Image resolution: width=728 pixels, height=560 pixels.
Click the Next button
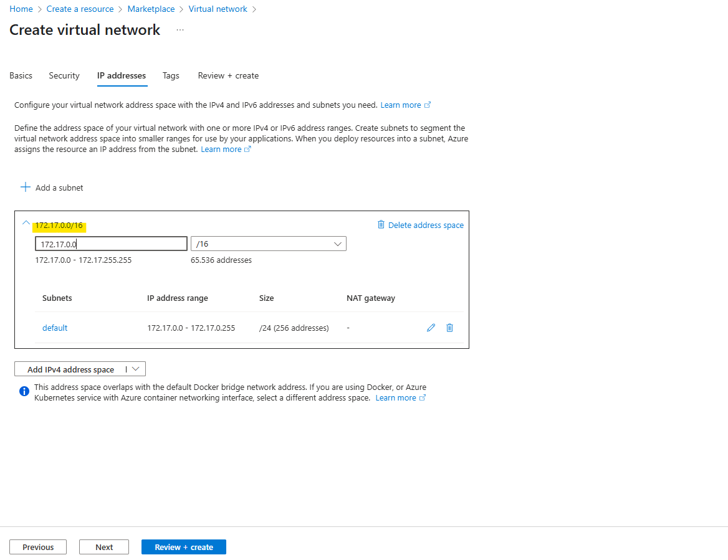tap(104, 547)
